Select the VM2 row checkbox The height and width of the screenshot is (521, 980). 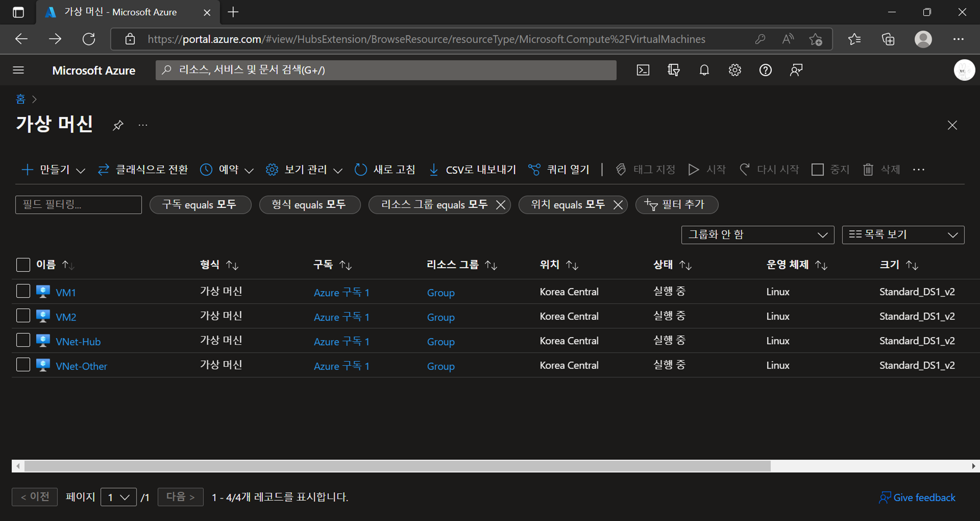[x=23, y=316]
